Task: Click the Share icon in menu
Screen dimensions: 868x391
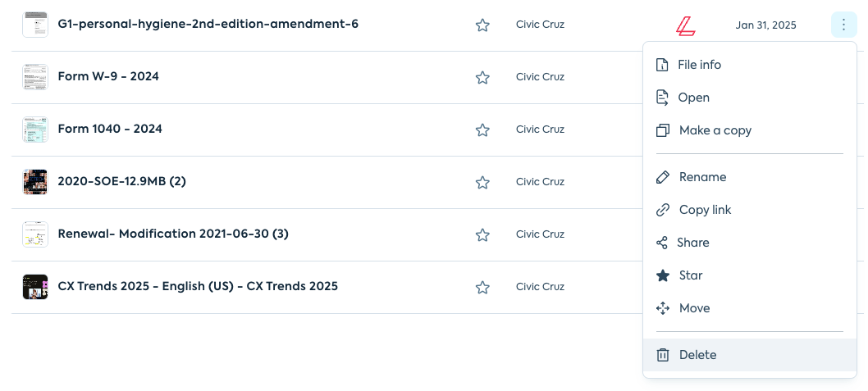Action: [663, 243]
